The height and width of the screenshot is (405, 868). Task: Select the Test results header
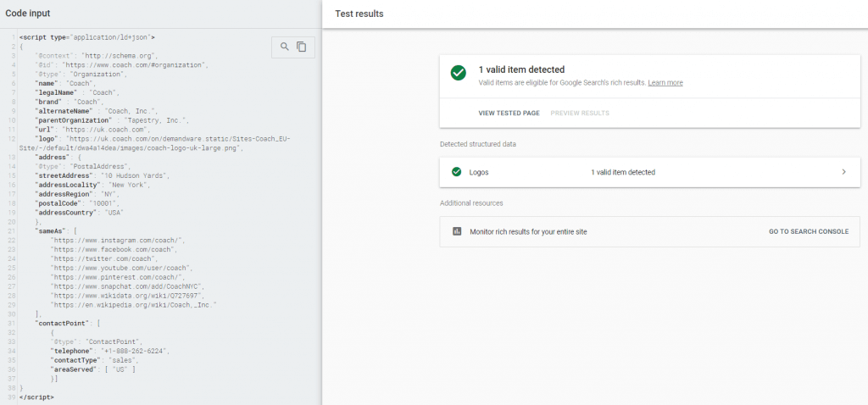pyautogui.click(x=359, y=14)
